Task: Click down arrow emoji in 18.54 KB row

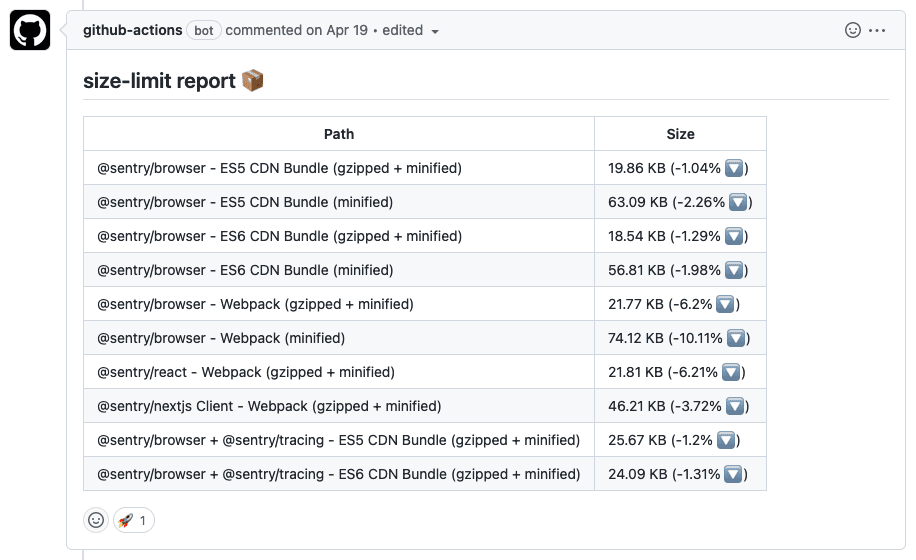Action: coord(734,236)
